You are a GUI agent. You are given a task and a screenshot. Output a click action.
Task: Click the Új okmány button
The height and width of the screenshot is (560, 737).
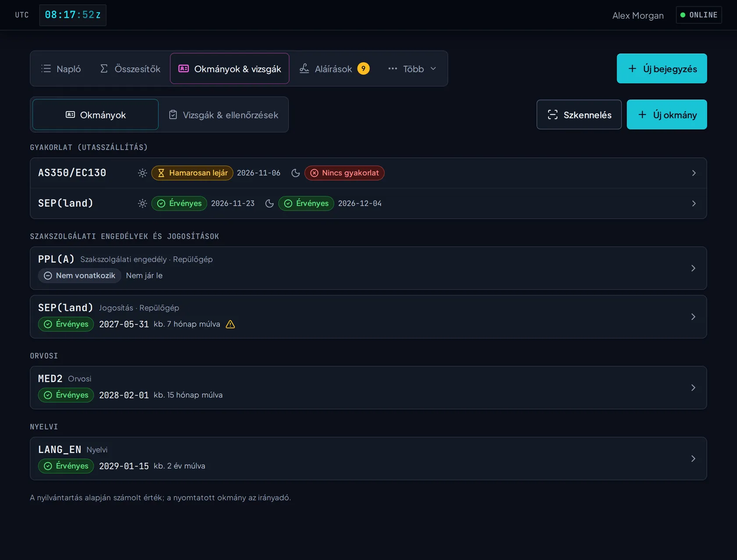pyautogui.click(x=667, y=115)
